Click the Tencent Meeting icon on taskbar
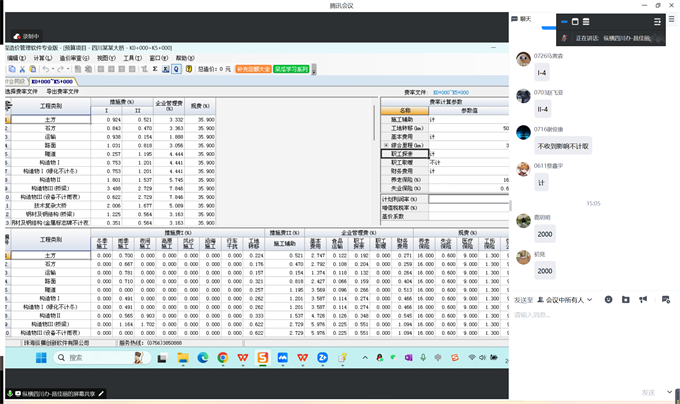This screenshot has height=404, width=680. pyautogui.click(x=282, y=358)
